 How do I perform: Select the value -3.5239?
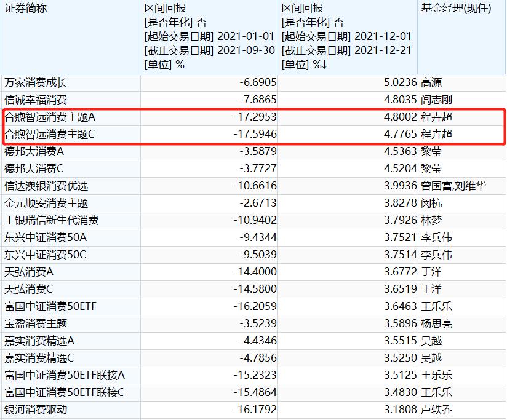(258, 323)
